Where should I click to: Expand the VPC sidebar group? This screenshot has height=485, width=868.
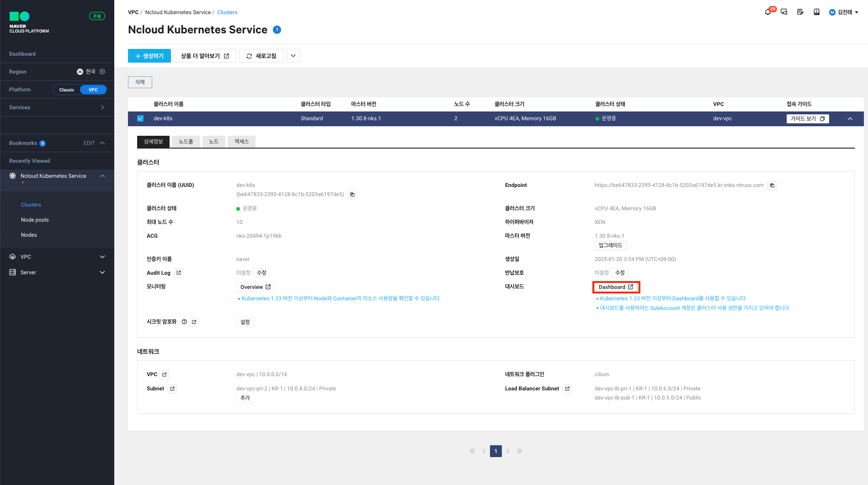click(102, 257)
